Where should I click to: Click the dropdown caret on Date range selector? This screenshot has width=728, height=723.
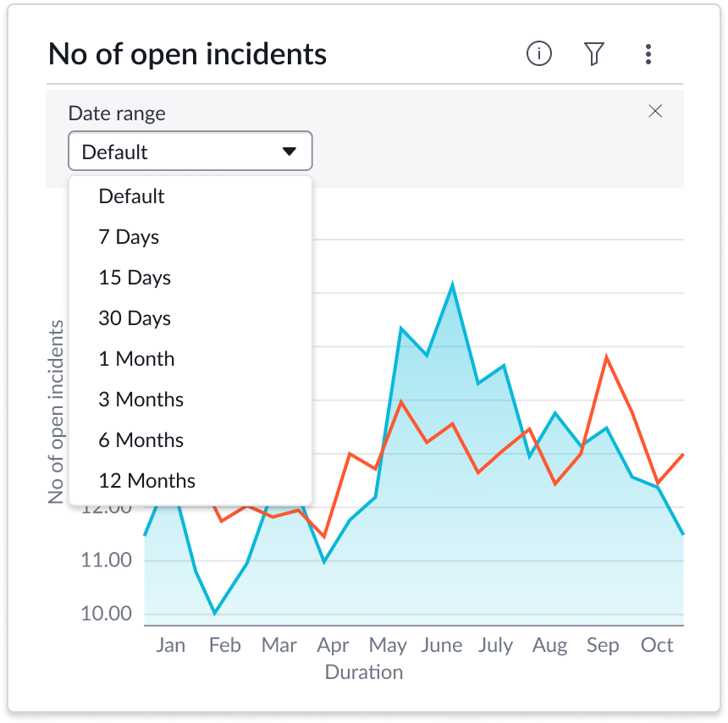[290, 151]
